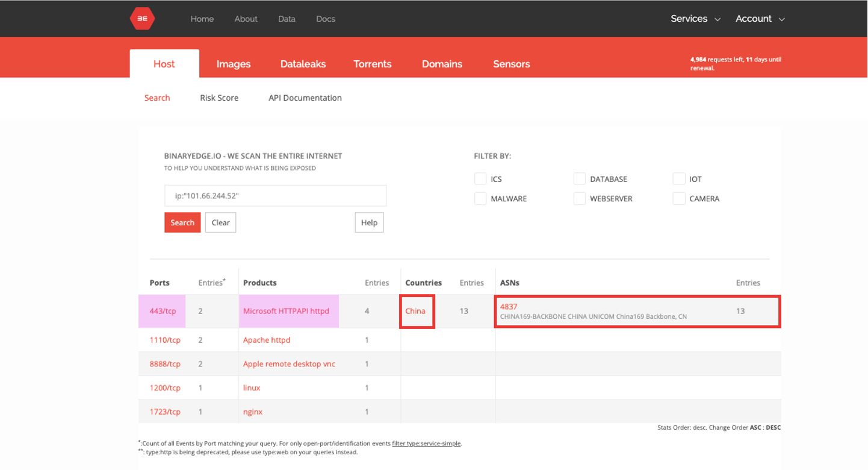Select port 1723/tcp
The image size is (868, 470).
[165, 412]
